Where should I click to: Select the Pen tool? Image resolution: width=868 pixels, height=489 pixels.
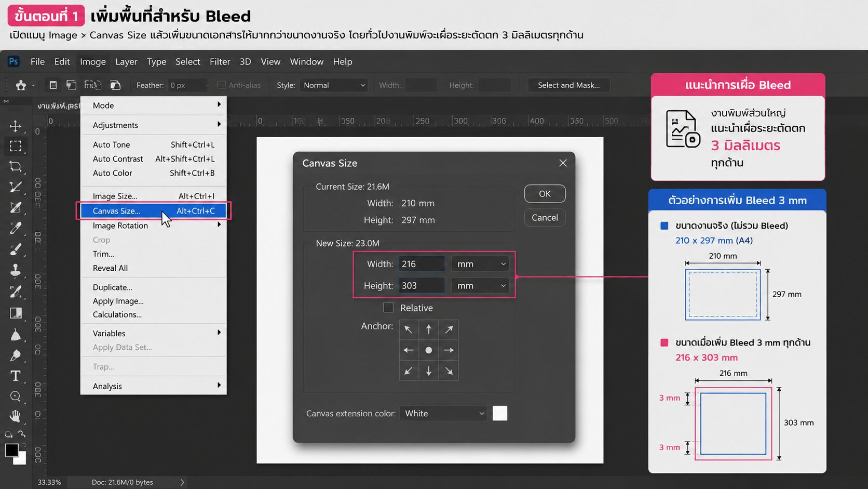point(16,355)
